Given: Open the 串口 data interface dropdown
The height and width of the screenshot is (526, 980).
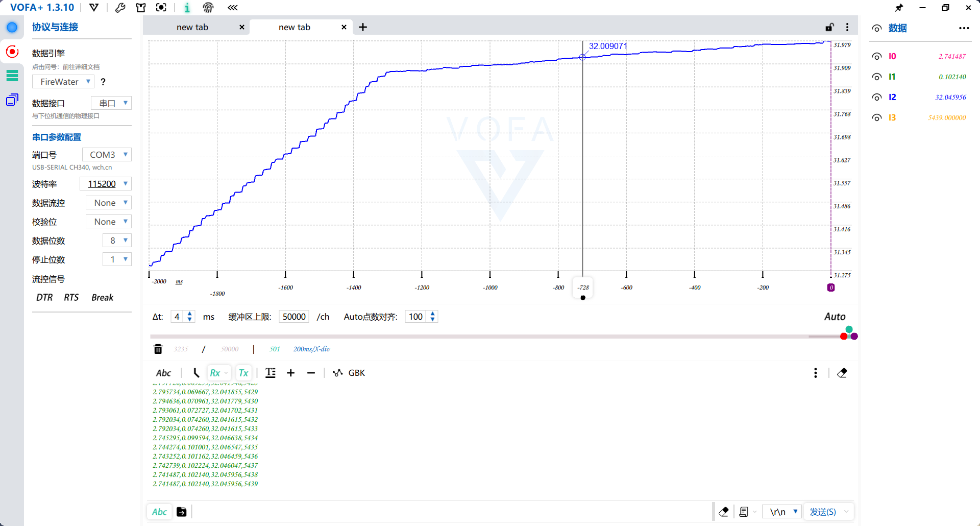Looking at the screenshot, I should (x=111, y=103).
